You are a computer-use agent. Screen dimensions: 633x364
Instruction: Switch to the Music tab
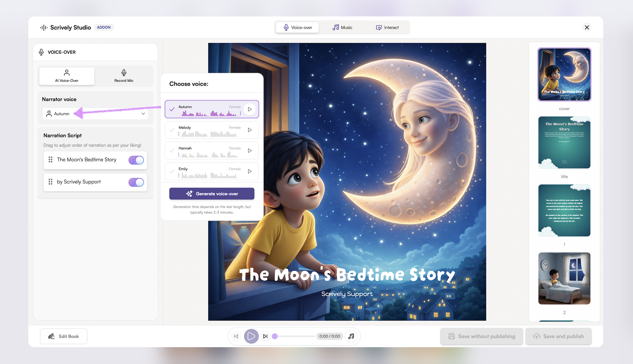[342, 27]
